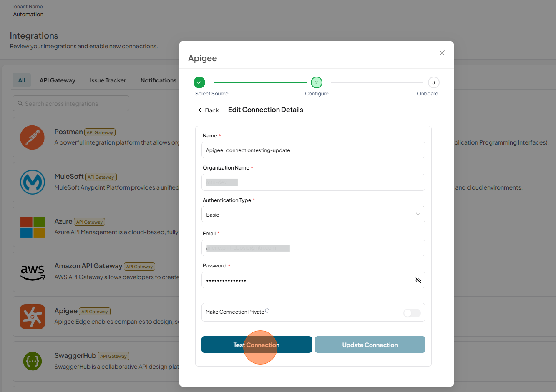Expand the Basic authentication dropdown arrow

pyautogui.click(x=418, y=214)
